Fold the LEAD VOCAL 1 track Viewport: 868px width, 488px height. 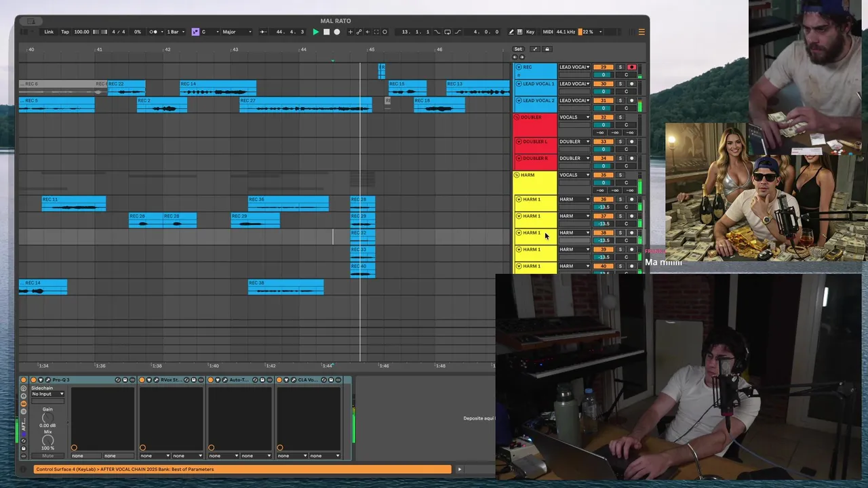tap(519, 84)
